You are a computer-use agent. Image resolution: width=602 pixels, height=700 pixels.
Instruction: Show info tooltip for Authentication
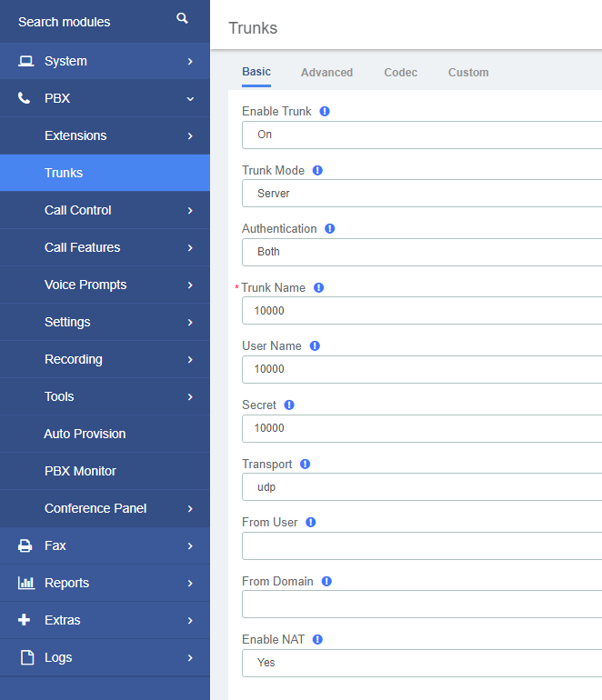[329, 228]
